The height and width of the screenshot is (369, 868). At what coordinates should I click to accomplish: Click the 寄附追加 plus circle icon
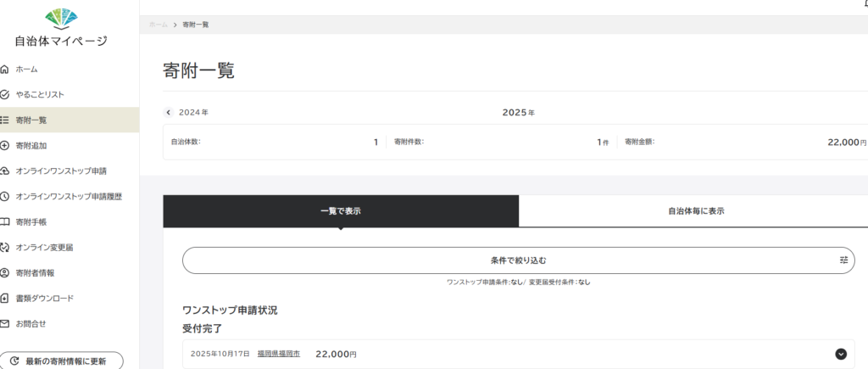[x=5, y=146]
